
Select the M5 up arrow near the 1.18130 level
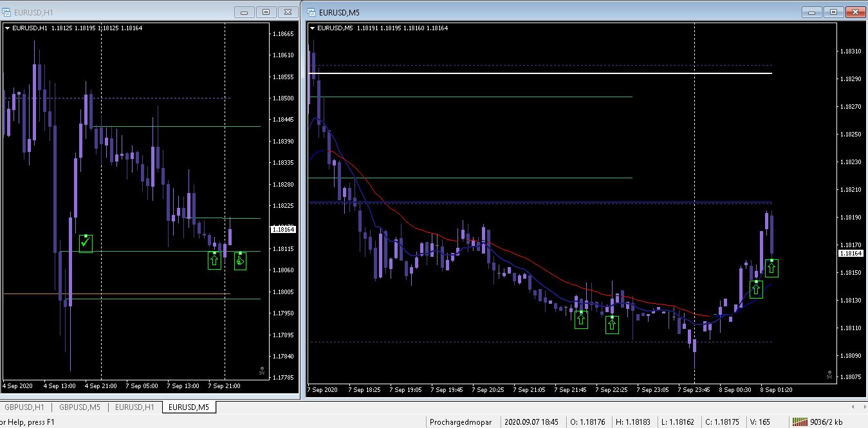point(756,289)
